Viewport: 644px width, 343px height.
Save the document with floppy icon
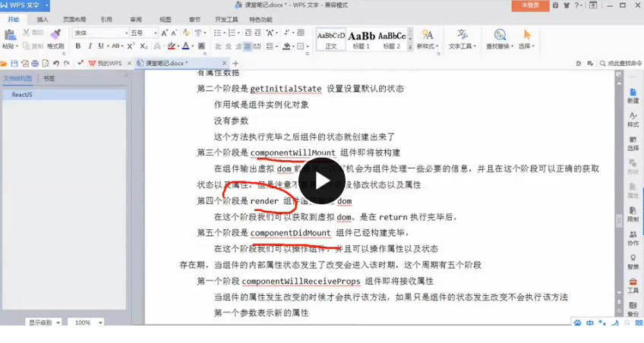[x=14, y=63]
